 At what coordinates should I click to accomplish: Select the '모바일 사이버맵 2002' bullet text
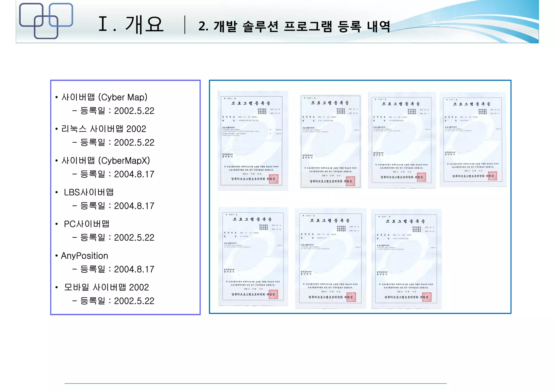[x=107, y=287]
